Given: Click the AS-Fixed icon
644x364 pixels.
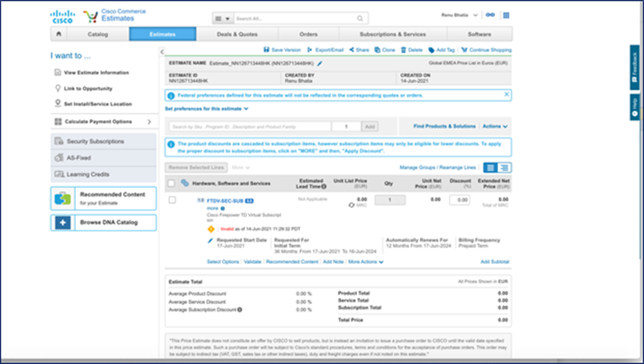Looking at the screenshot, I should point(59,157).
